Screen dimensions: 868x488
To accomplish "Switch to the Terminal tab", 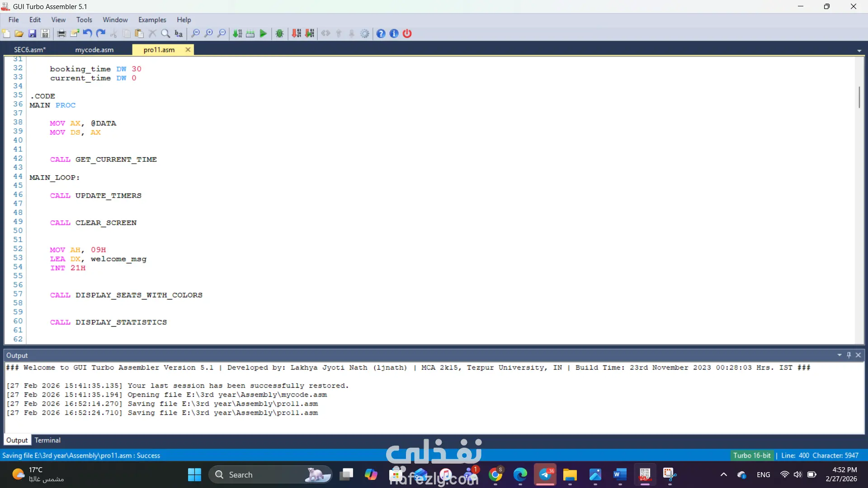I will coord(47,440).
